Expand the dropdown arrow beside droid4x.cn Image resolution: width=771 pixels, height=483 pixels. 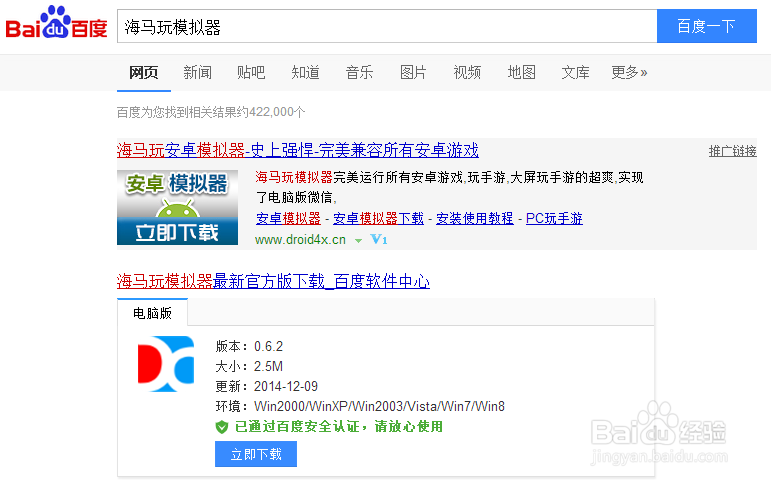pyautogui.click(x=358, y=241)
